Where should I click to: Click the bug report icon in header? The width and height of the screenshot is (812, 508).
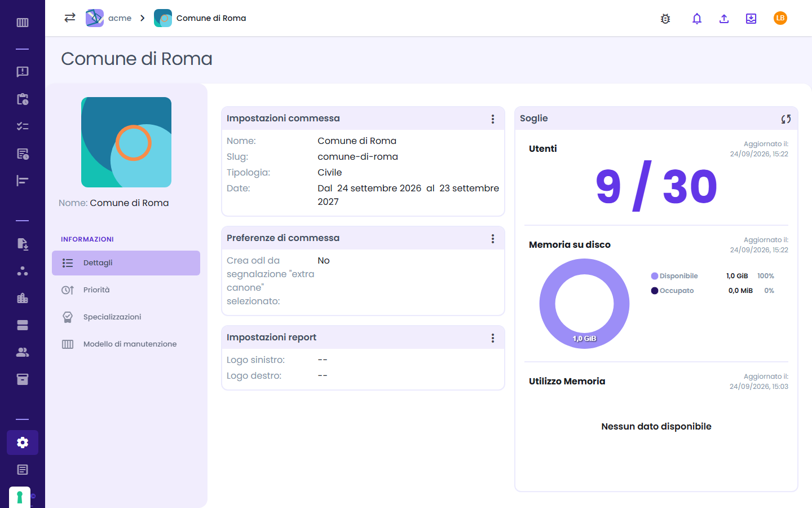click(665, 19)
